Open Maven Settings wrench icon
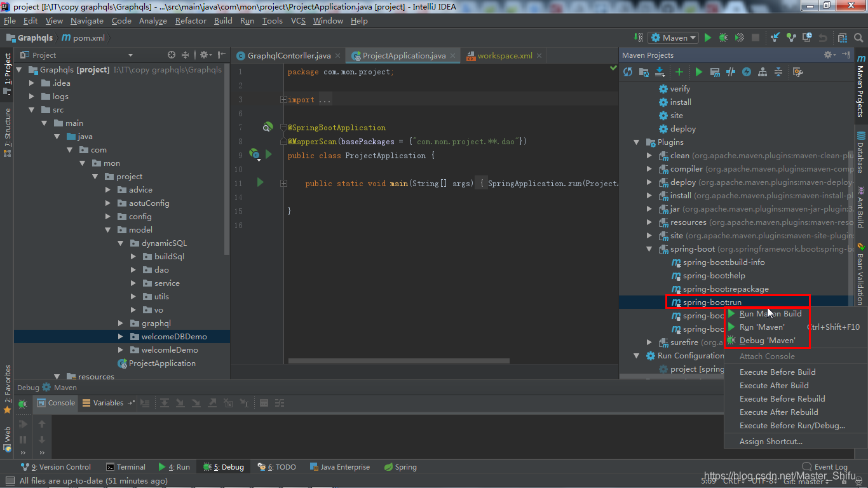This screenshot has width=868, height=488. (798, 72)
